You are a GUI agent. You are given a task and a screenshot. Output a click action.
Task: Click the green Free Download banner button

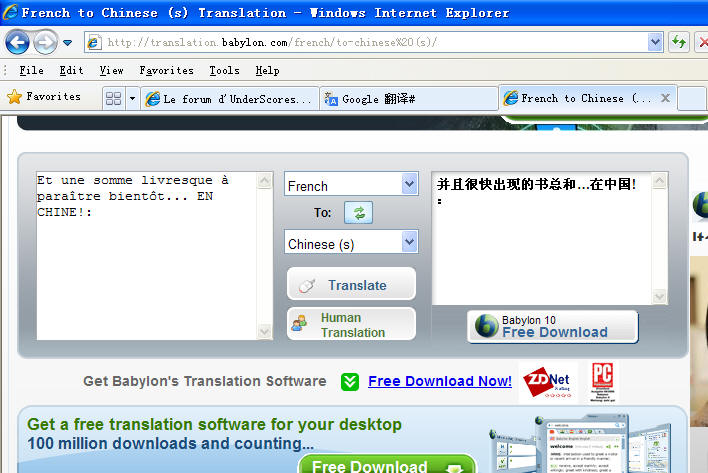(387, 464)
